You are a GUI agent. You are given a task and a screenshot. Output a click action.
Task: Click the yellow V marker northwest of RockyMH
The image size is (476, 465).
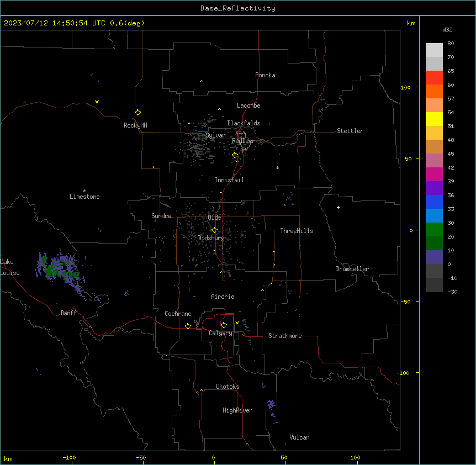point(97,102)
